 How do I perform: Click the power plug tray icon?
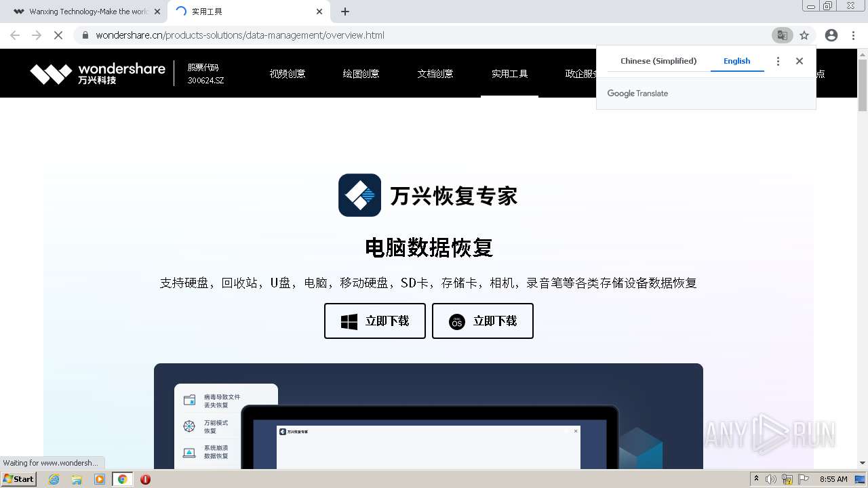tap(787, 479)
